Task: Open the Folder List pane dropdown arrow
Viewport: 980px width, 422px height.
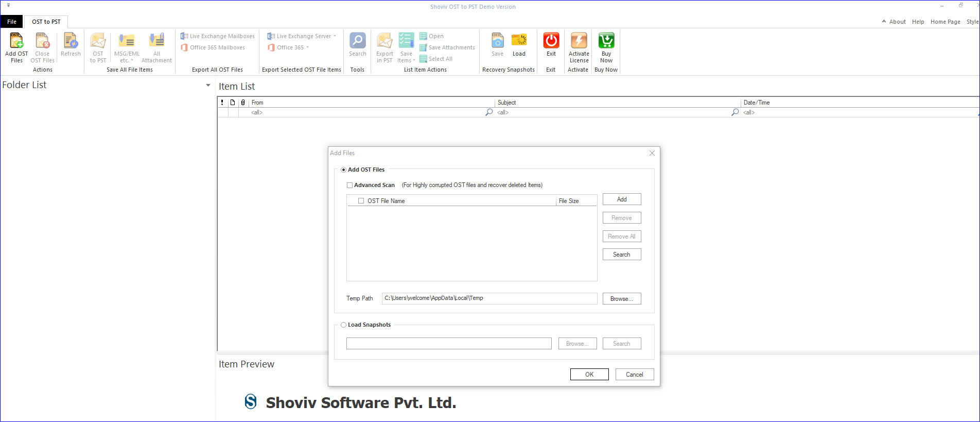Action: (208, 85)
